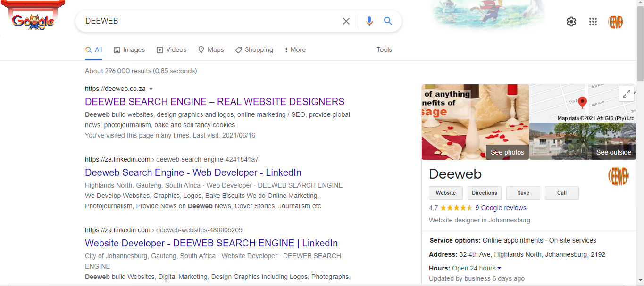Click the Save button in business panel

coord(523,193)
